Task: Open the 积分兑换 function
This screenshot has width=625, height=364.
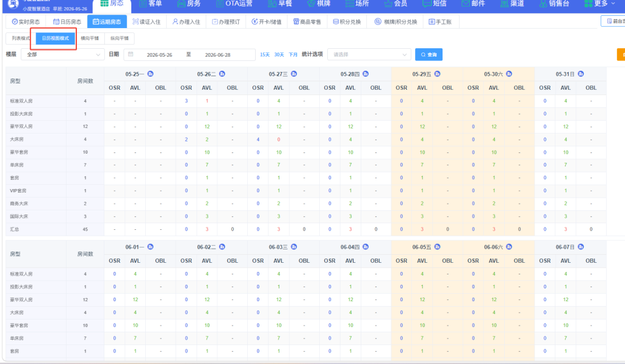Action: (x=347, y=22)
